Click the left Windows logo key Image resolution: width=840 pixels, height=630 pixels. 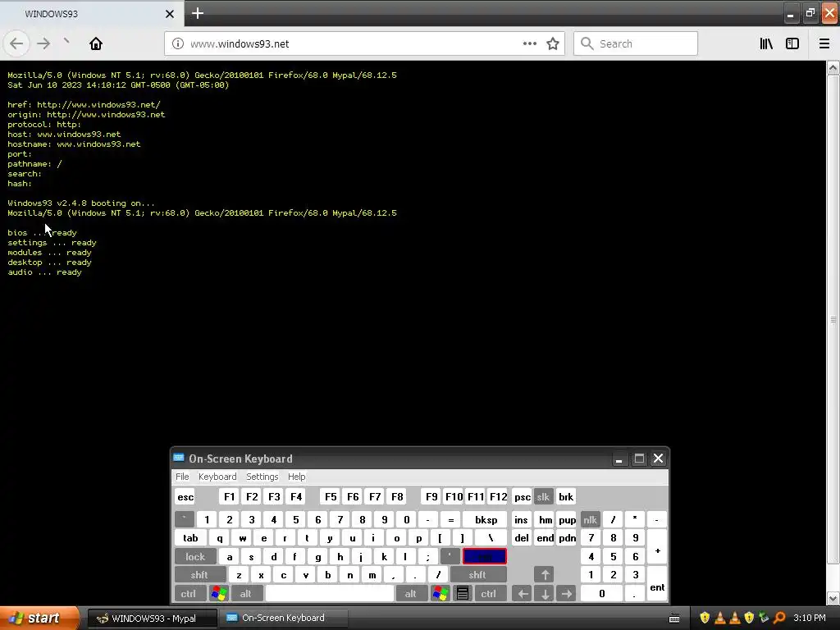218,594
